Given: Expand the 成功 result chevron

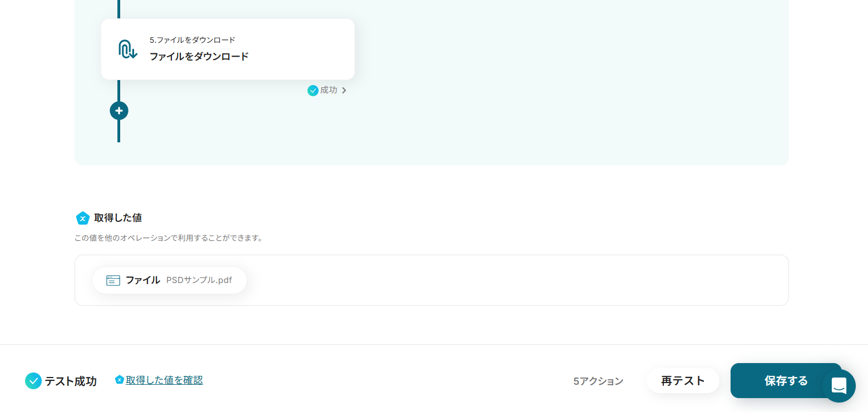Looking at the screenshot, I should click(344, 90).
